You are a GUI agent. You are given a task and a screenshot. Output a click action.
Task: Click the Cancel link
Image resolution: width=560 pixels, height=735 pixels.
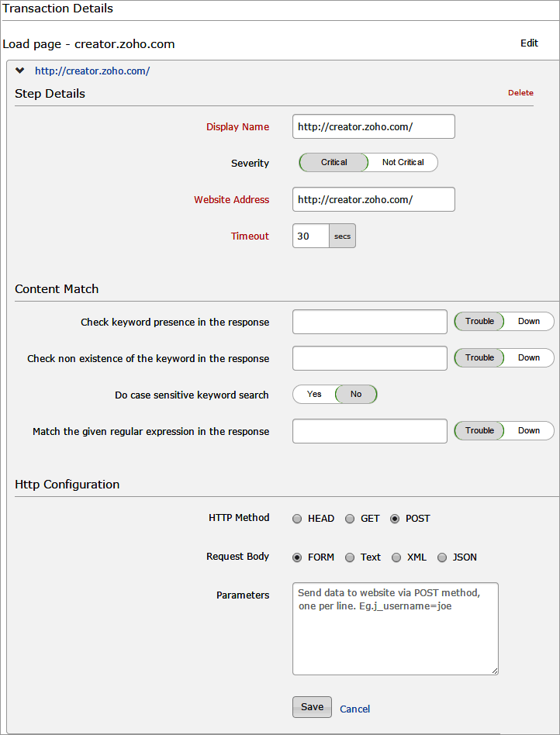[354, 709]
